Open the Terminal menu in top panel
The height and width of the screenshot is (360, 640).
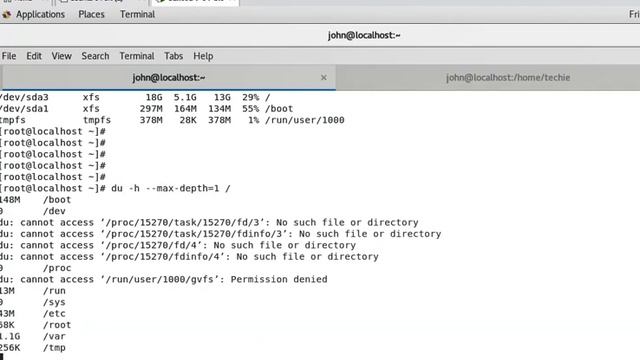click(137, 14)
